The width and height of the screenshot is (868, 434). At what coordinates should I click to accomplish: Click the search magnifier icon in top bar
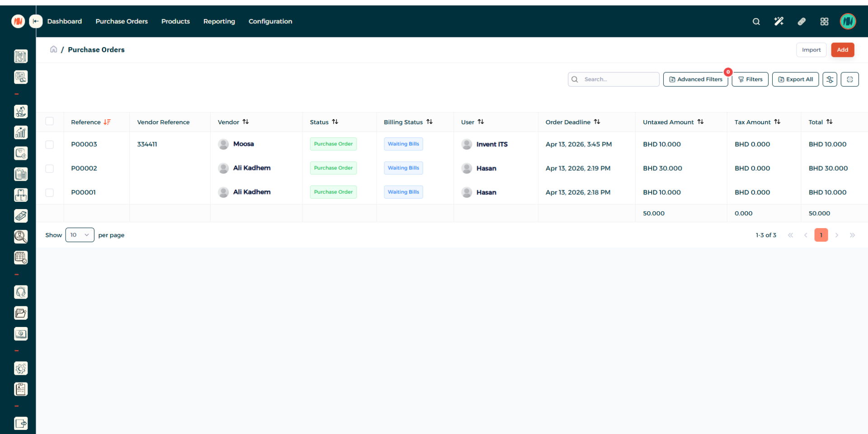pyautogui.click(x=756, y=22)
